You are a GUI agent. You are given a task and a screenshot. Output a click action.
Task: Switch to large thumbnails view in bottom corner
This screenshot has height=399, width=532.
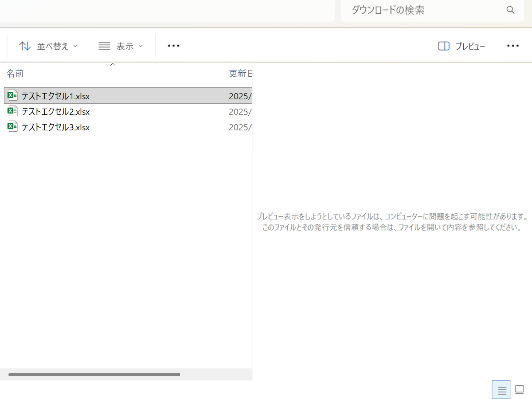coord(520,390)
